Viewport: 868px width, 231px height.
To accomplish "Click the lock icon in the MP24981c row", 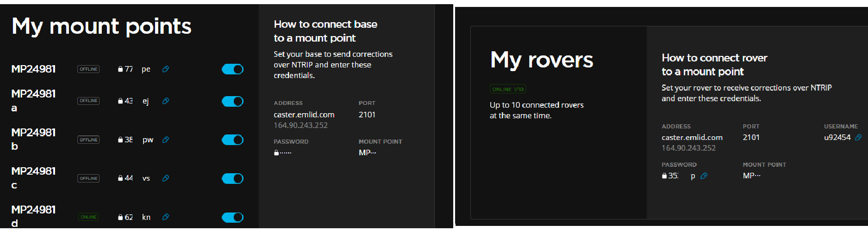I will (120, 178).
